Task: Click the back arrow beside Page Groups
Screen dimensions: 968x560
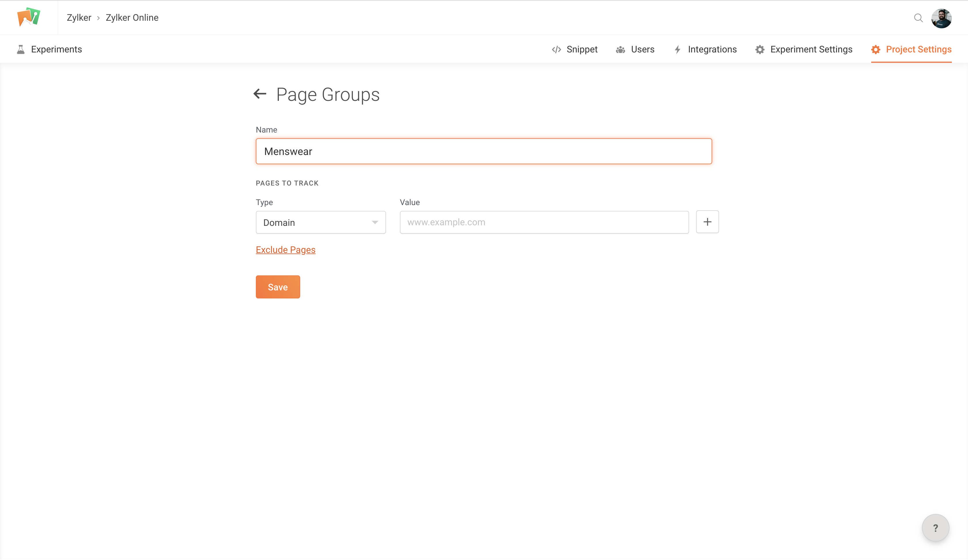Action: 260,94
